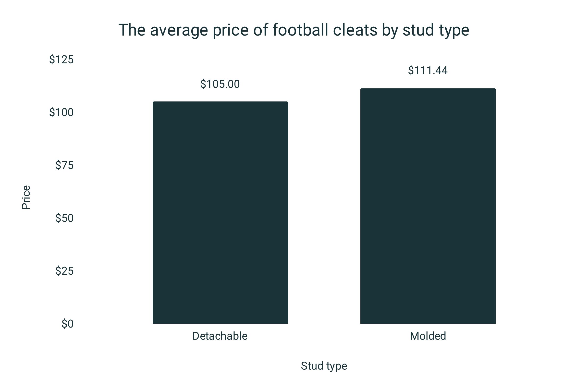Click the Detachable bar

pos(220,212)
